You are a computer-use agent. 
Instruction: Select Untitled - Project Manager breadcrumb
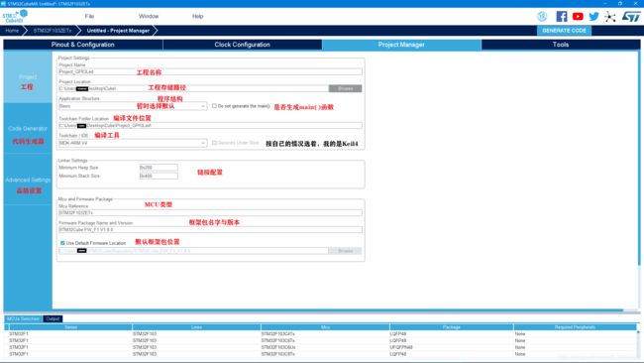pos(118,31)
